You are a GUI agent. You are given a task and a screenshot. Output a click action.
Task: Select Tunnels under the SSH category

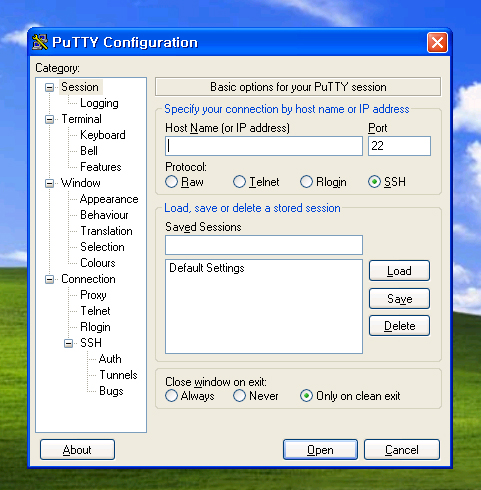click(x=118, y=375)
